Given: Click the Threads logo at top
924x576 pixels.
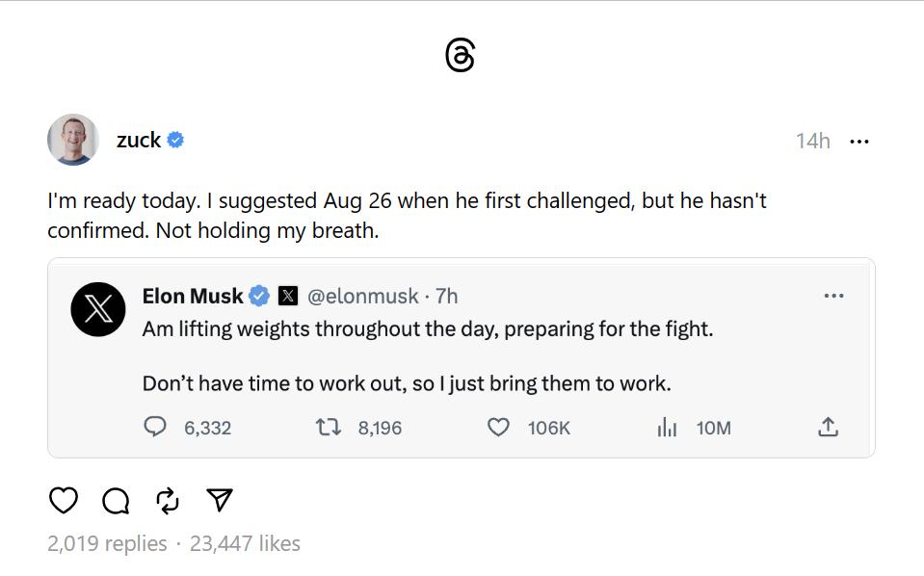Looking at the screenshot, I should point(461,55).
